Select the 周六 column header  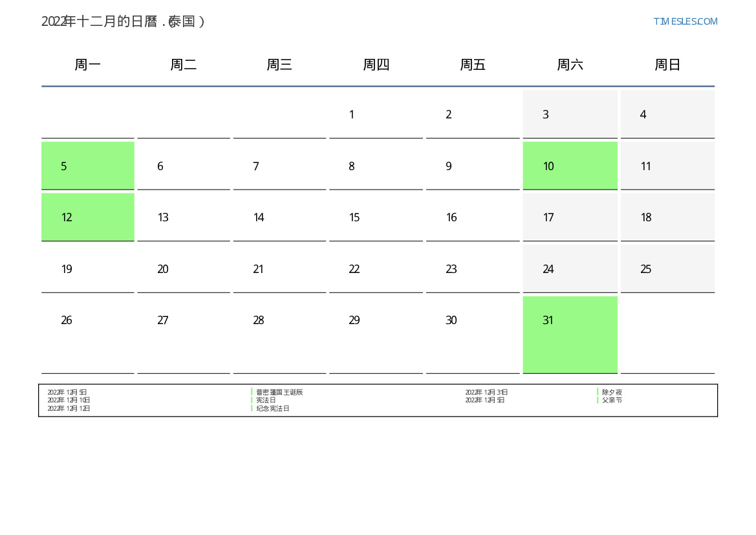point(570,65)
